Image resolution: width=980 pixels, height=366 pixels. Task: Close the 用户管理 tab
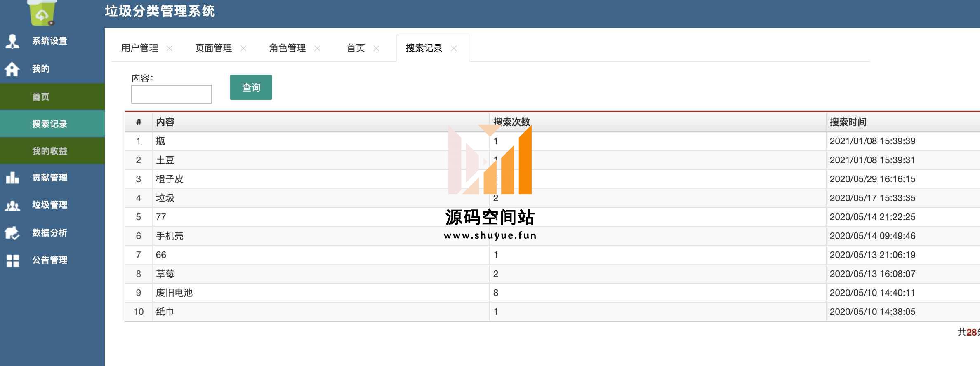[x=169, y=49]
